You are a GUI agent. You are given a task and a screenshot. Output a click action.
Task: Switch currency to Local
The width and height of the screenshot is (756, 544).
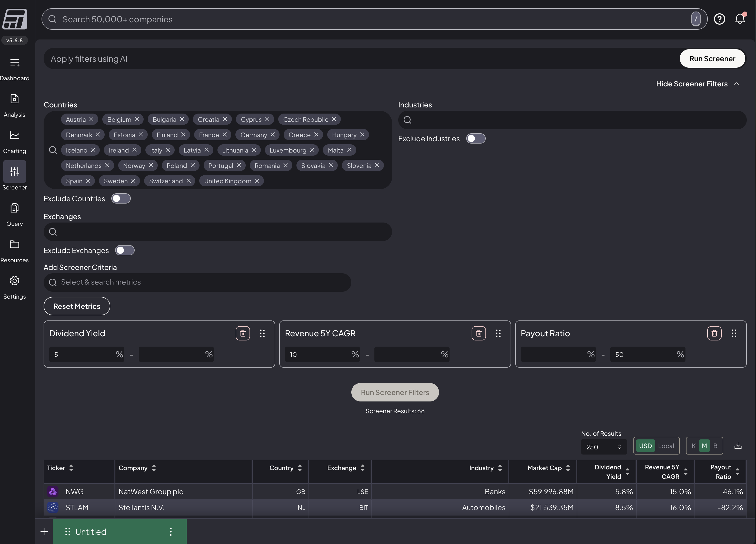coord(666,446)
